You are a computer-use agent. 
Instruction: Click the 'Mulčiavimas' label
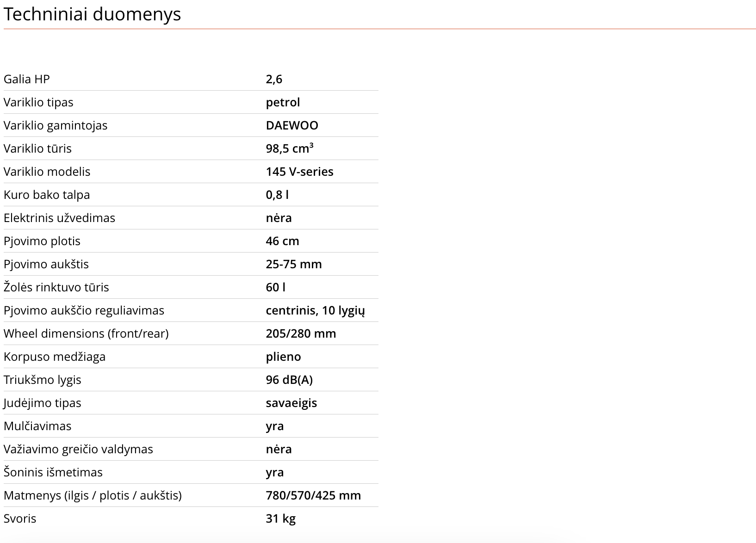click(37, 426)
